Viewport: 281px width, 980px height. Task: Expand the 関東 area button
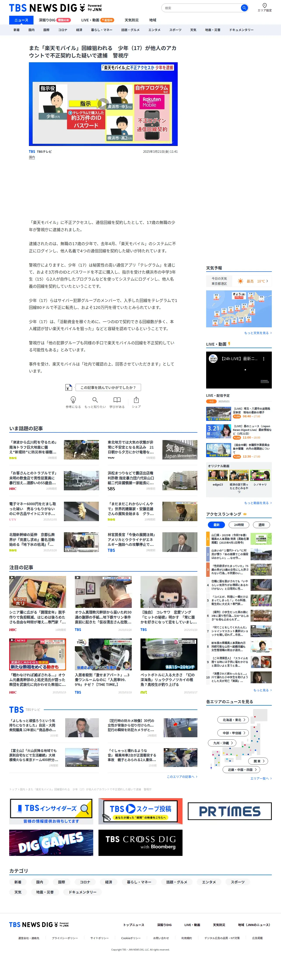point(258,761)
